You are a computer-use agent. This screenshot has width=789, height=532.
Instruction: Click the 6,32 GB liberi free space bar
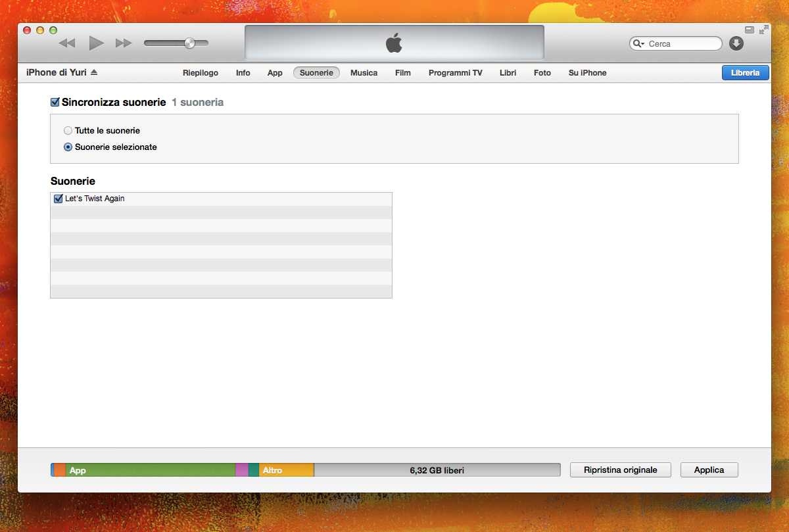pos(437,470)
